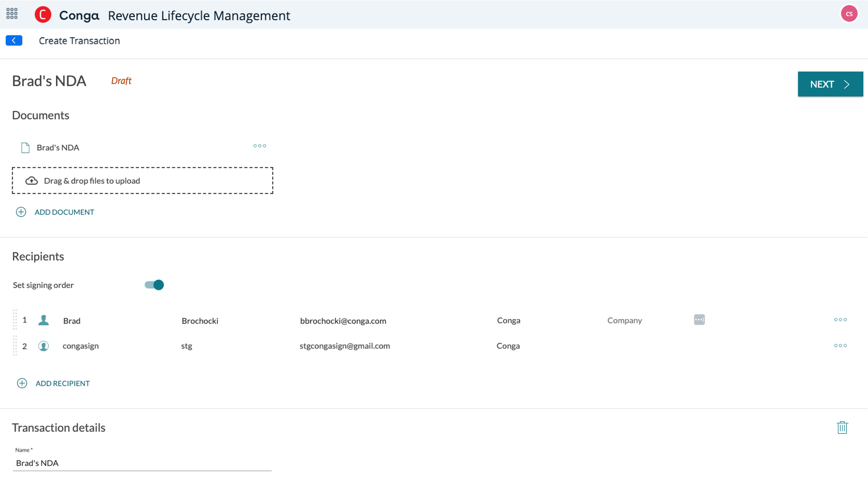Open the options menu for Brad's NDA document
The width and height of the screenshot is (868, 483).
(x=259, y=146)
